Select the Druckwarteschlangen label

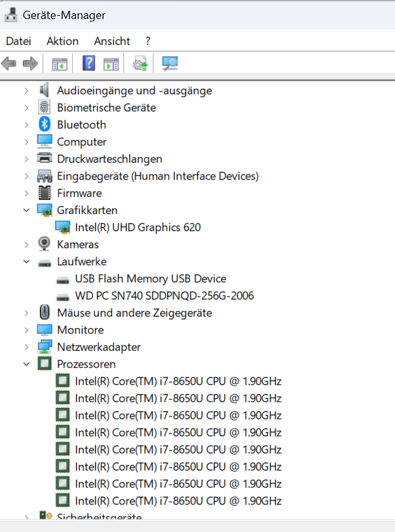pos(110,159)
